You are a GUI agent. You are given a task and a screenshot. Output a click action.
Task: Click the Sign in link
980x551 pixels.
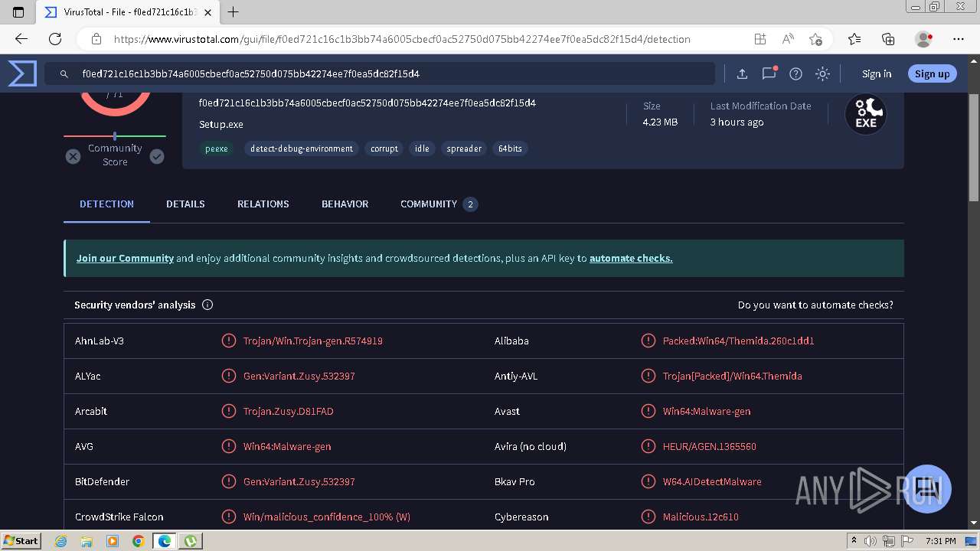point(877,74)
